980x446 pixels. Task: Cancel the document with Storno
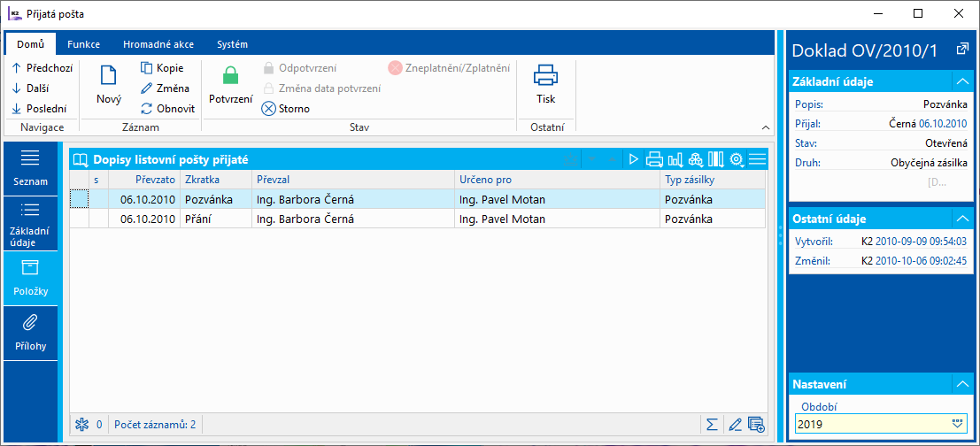coord(286,109)
